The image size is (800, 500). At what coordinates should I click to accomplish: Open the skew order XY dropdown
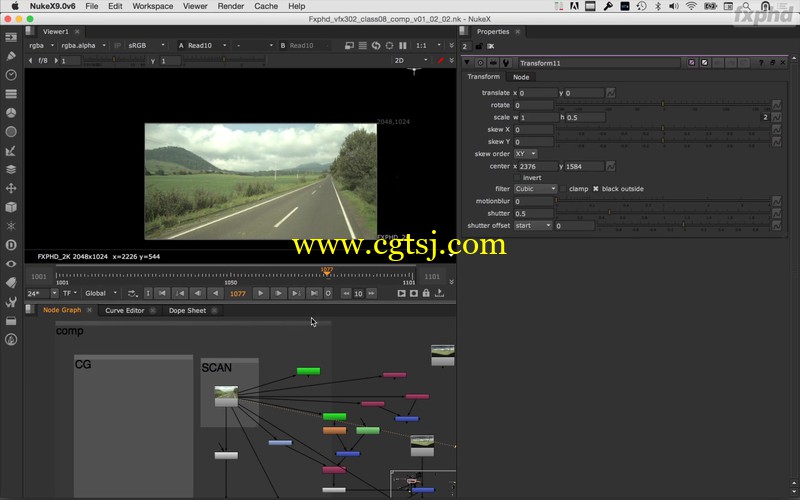(x=525, y=154)
